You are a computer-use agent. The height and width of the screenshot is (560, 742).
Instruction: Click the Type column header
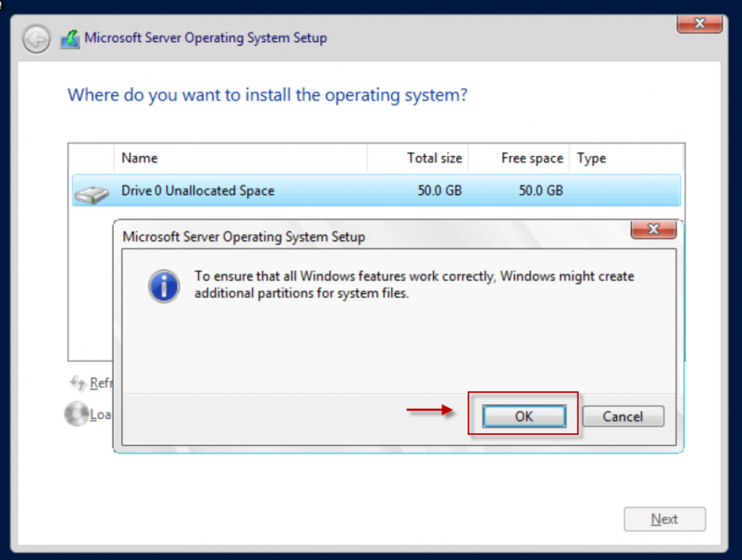point(625,158)
